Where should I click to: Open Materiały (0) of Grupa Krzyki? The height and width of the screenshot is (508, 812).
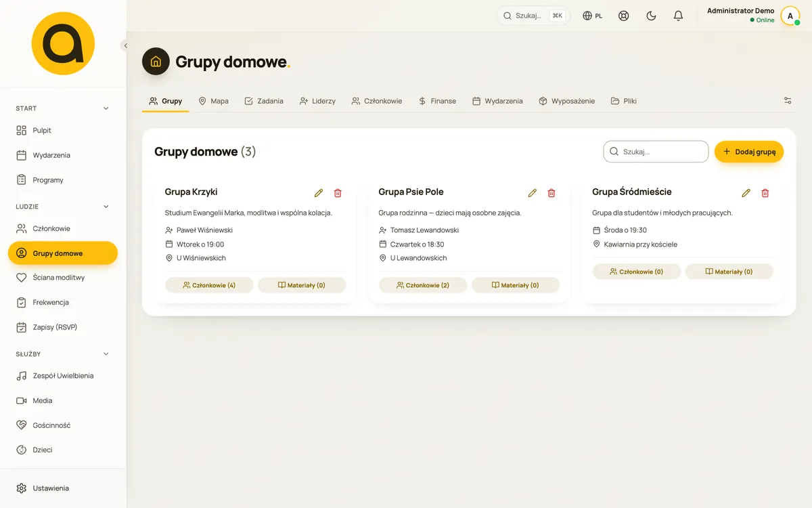pyautogui.click(x=302, y=285)
